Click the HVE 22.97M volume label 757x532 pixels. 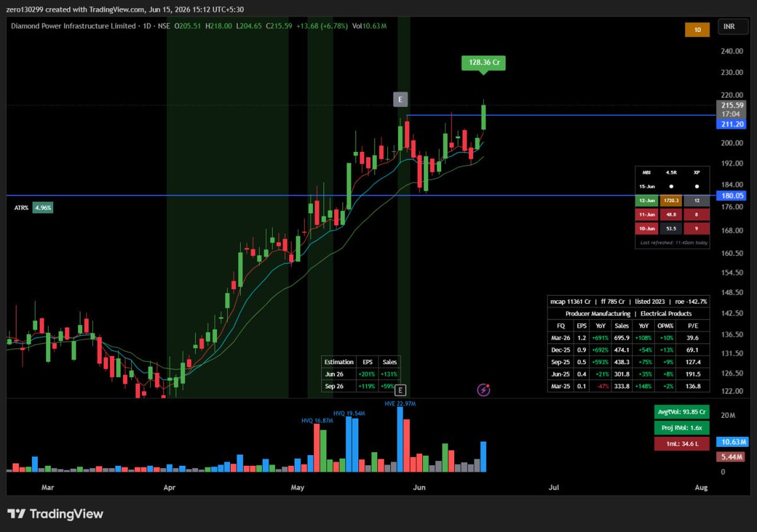401,403
